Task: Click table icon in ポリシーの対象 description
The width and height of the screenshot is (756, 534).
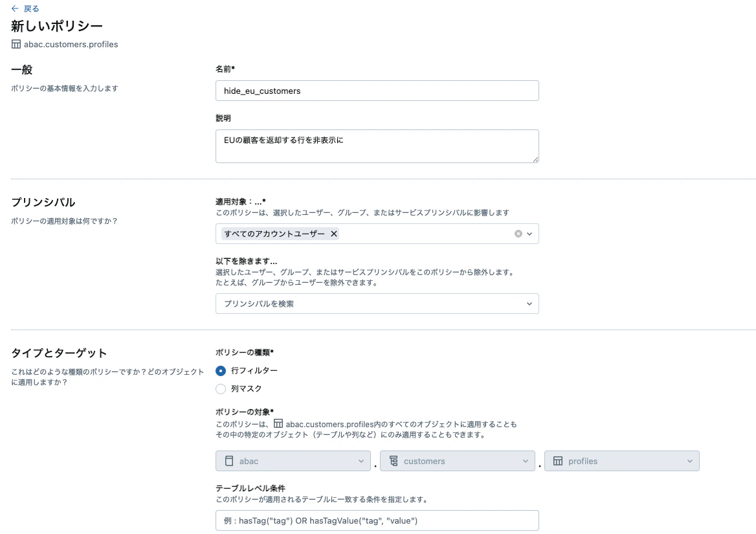Action: (x=278, y=423)
